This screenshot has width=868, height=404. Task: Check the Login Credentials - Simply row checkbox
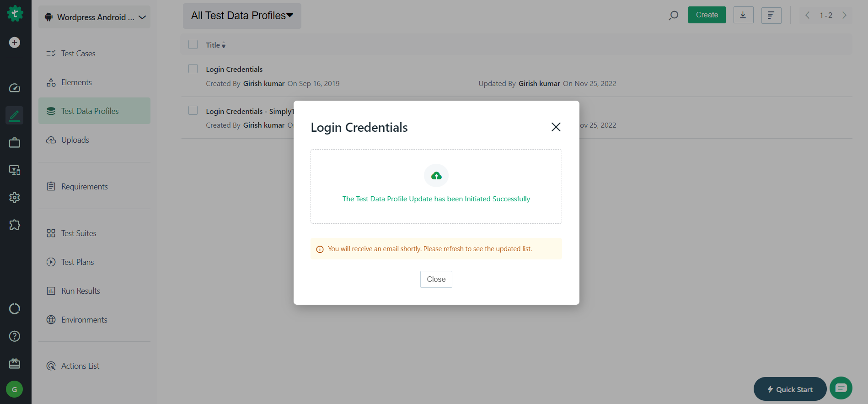193,110
